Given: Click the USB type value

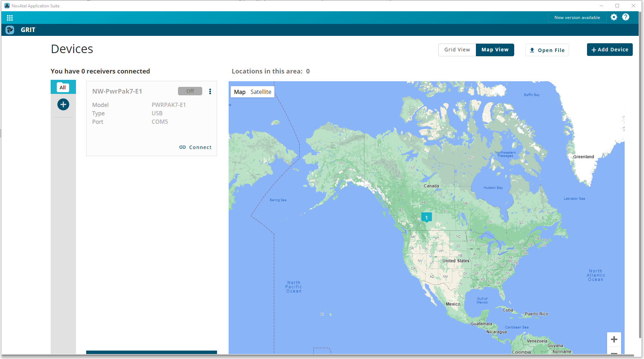Looking at the screenshot, I should [157, 113].
